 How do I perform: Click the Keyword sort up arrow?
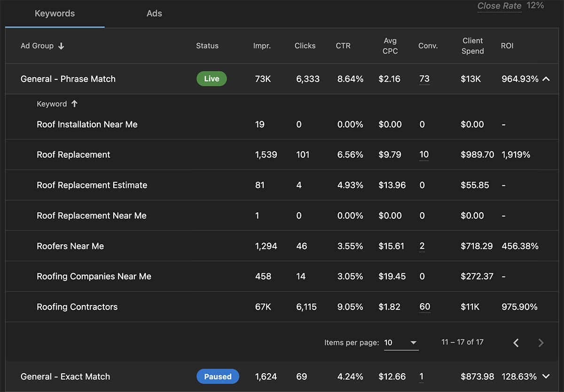[x=74, y=104]
